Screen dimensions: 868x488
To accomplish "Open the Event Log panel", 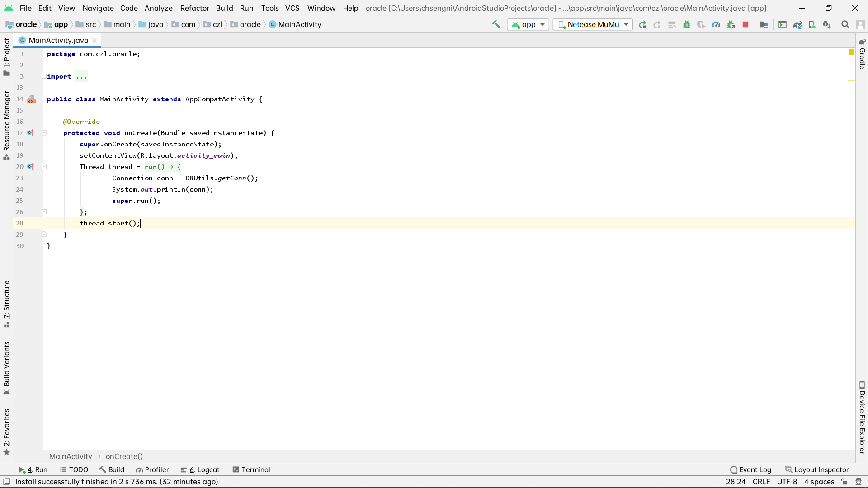I will [750, 469].
